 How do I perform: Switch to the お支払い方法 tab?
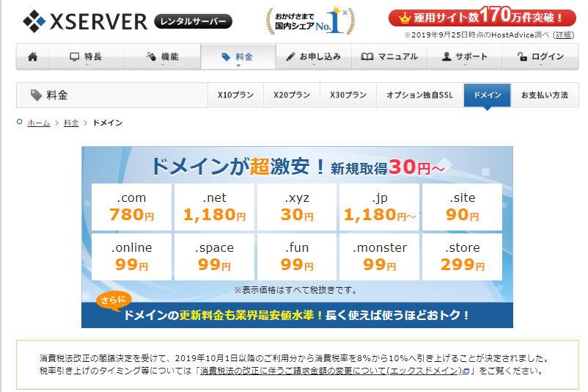[x=545, y=95]
